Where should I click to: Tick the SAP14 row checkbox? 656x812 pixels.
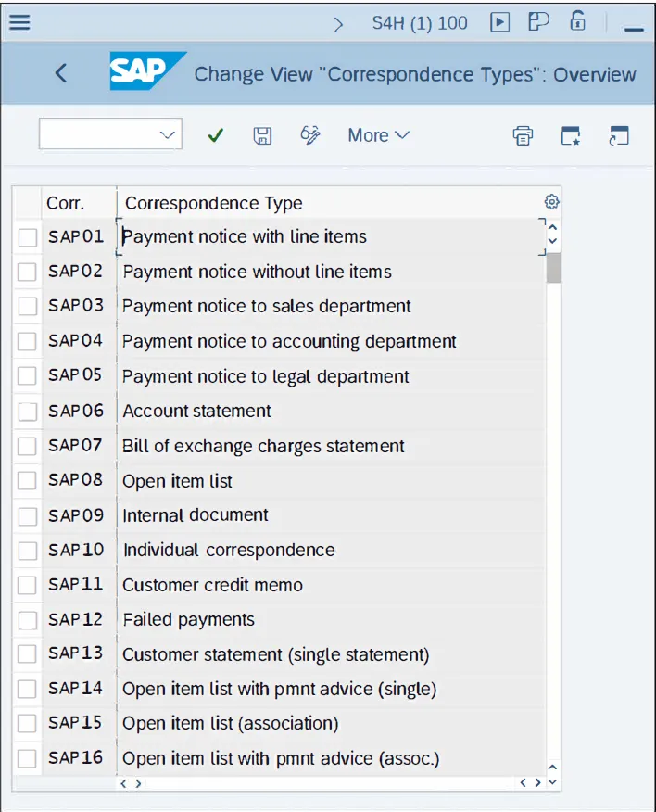tap(27, 690)
